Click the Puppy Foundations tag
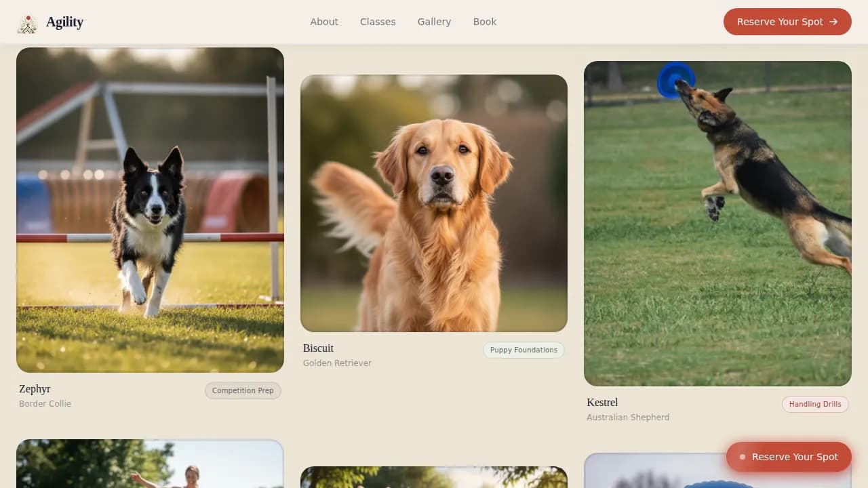This screenshot has height=488, width=868. click(524, 350)
